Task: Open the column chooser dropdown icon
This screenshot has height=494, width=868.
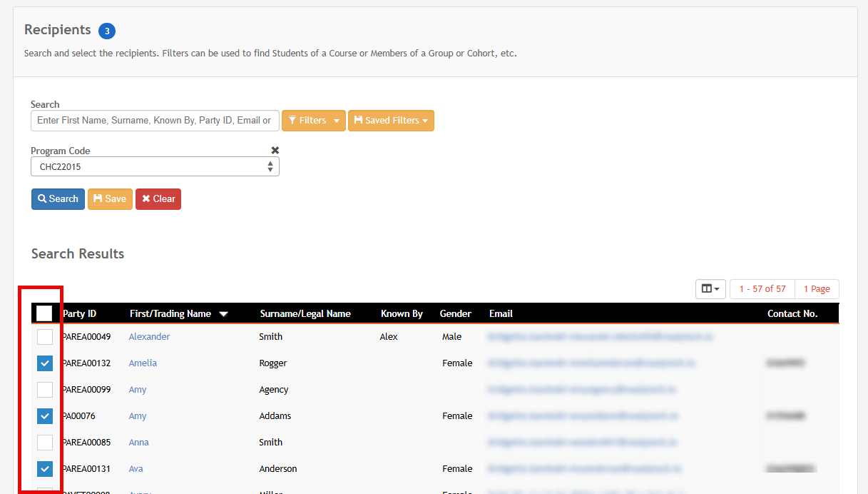Action: pos(710,289)
